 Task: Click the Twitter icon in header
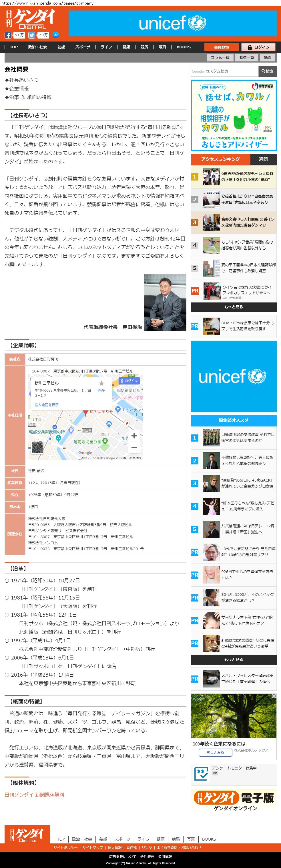32,35
